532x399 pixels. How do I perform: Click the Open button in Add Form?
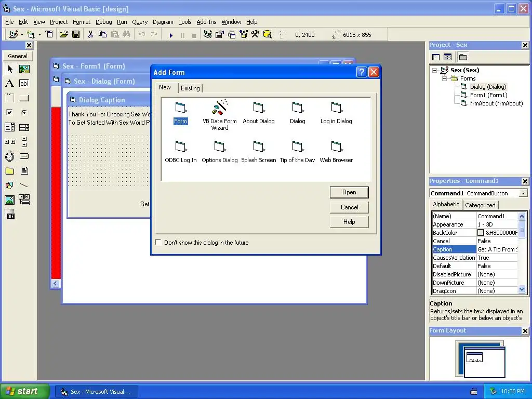click(349, 192)
